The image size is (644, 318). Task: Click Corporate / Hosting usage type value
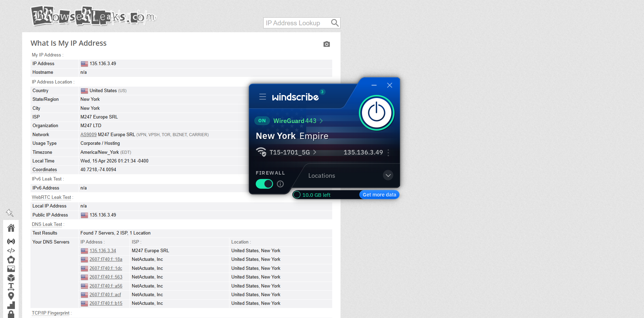100,143
